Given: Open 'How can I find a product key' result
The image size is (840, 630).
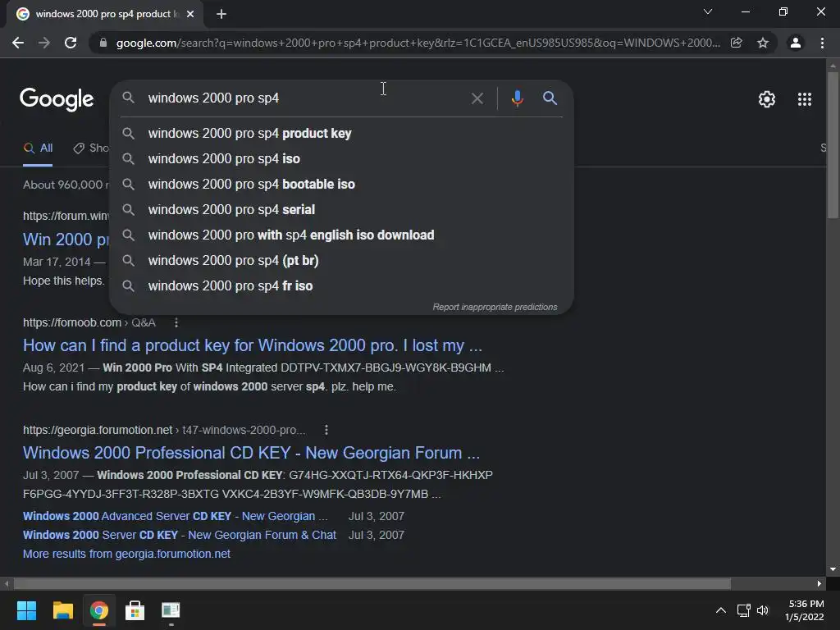Looking at the screenshot, I should [x=253, y=345].
